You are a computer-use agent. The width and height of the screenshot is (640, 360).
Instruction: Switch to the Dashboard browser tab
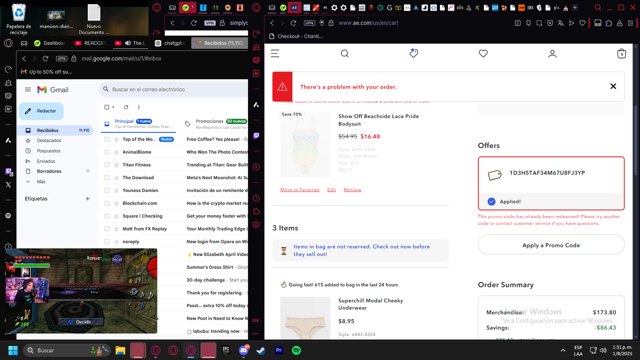[50, 43]
